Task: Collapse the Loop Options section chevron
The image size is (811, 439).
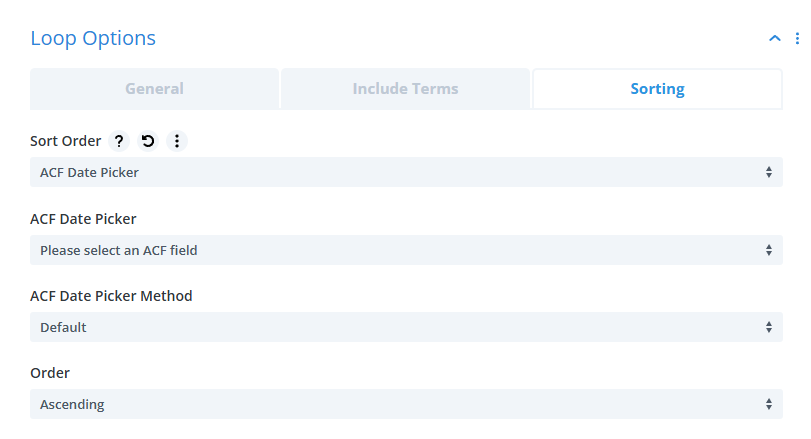Action: pos(773,39)
